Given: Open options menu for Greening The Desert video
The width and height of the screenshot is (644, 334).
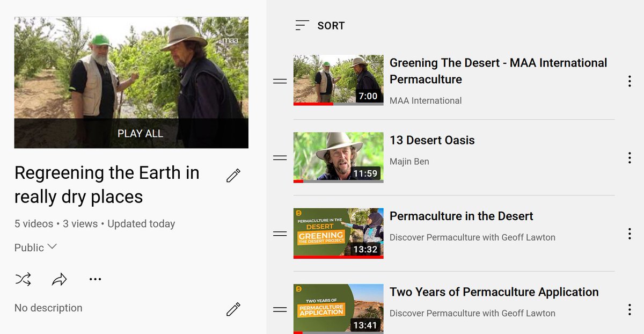Looking at the screenshot, I should pyautogui.click(x=630, y=81).
